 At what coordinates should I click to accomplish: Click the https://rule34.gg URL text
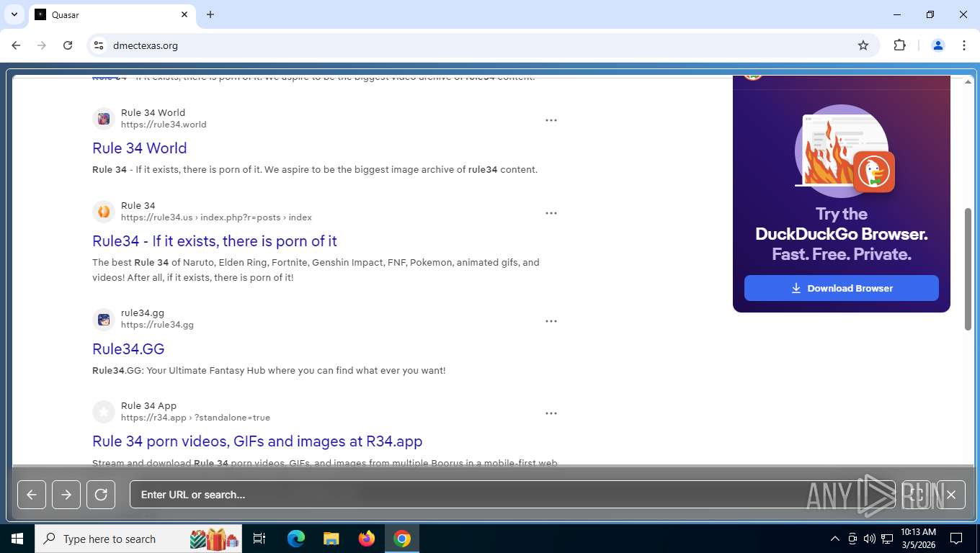157,325
